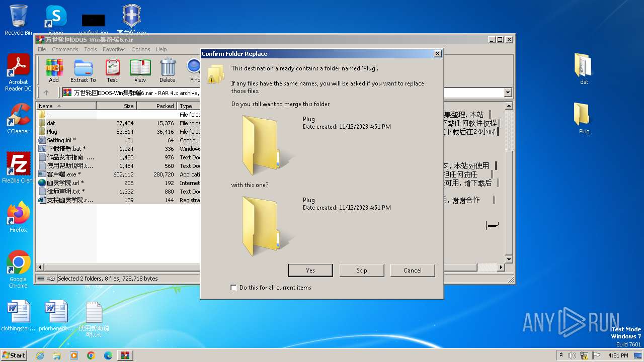The image size is (644, 362).
Task: Click the comment pane scroll-down arrow
Action: point(509,259)
